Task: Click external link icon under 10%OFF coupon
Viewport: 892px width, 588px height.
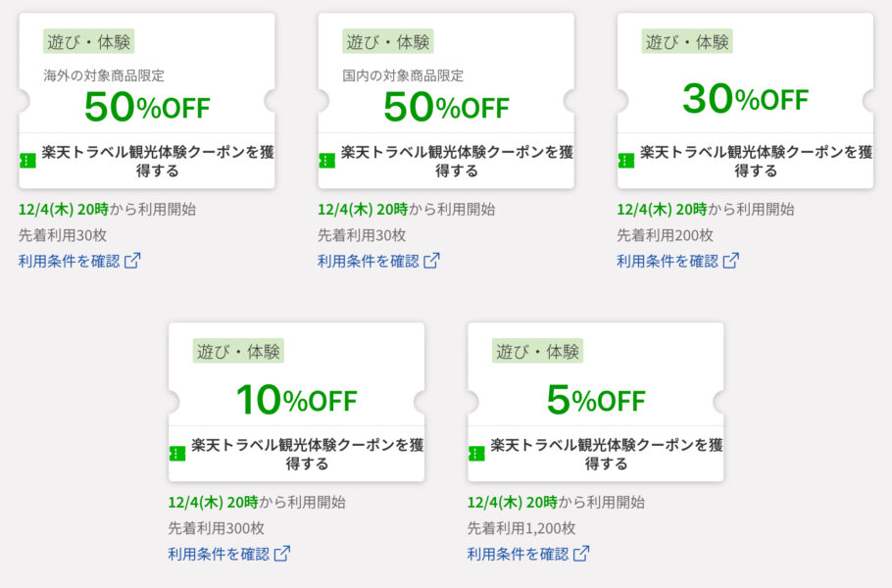Action: (x=282, y=554)
